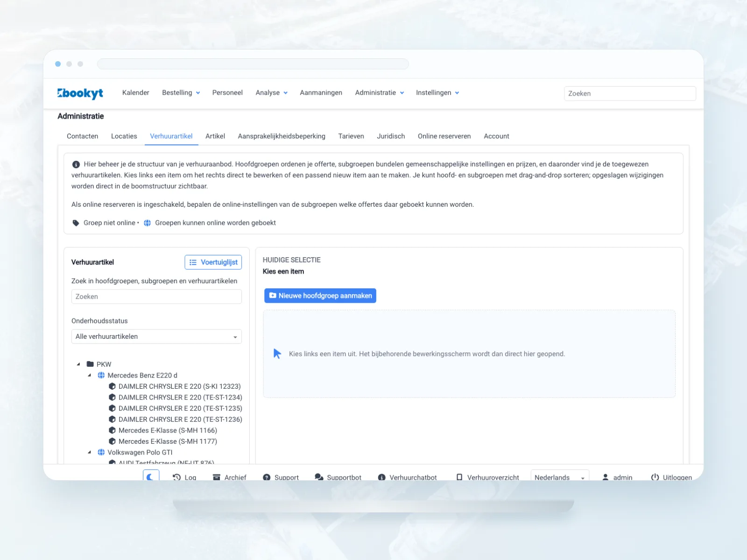
Task: Click Nieuwe hoofdgroep aanmaken button
Action: click(320, 296)
